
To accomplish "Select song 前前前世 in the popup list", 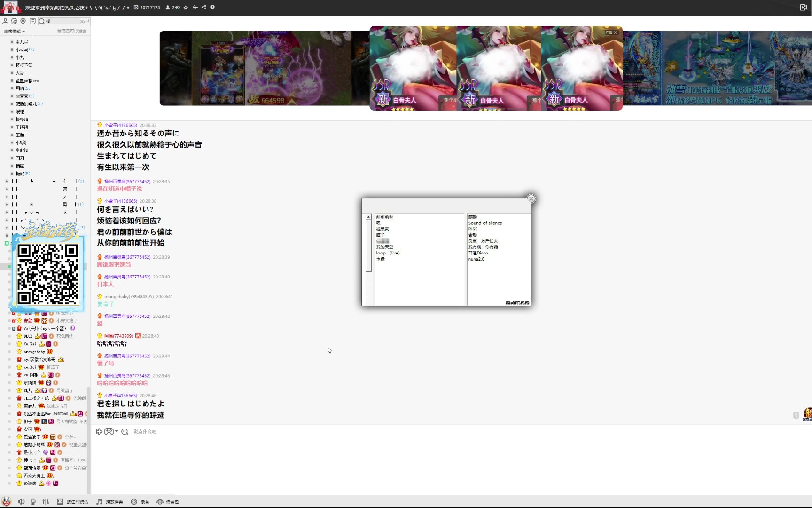I will [x=384, y=217].
